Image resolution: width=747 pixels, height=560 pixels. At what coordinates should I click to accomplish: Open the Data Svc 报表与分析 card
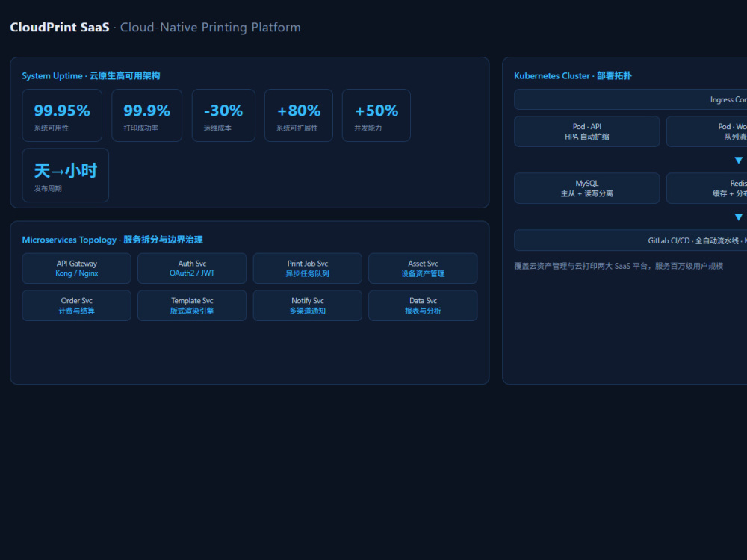coord(423,305)
